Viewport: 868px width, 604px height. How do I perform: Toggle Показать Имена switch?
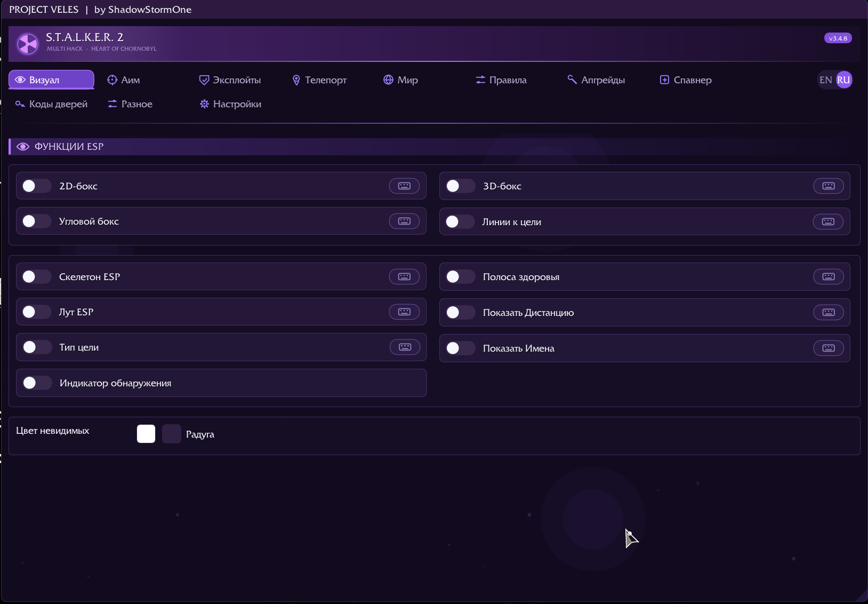coord(460,348)
